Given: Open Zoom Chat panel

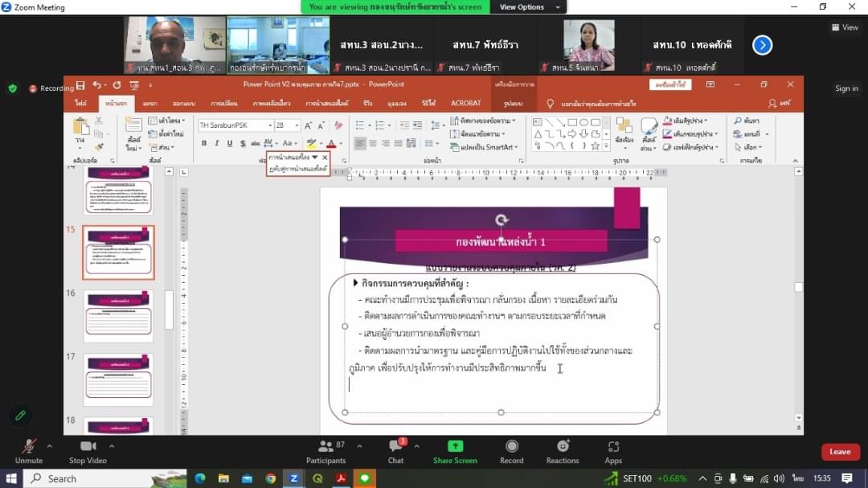Looking at the screenshot, I should 395,452.
